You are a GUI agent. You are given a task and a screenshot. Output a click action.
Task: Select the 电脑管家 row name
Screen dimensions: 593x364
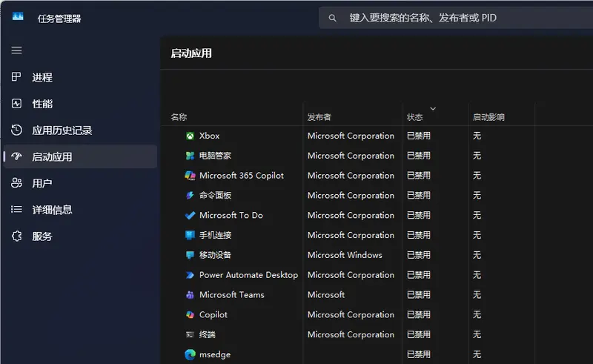[215, 156]
